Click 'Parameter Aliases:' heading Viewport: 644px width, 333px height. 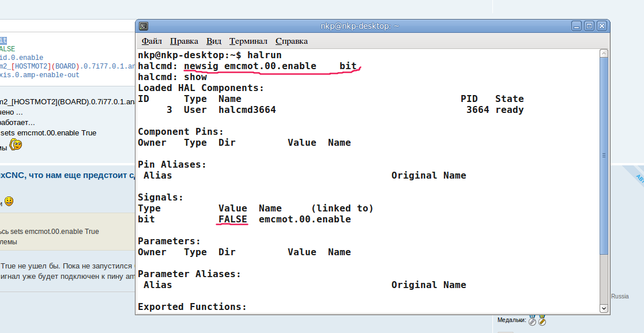(x=190, y=274)
